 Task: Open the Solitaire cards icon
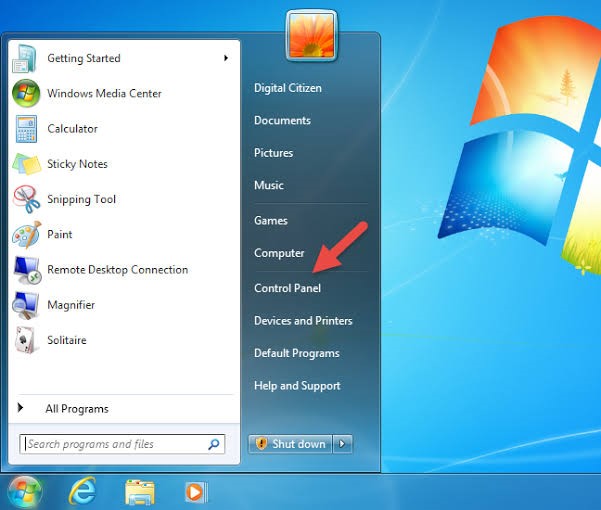click(26, 340)
